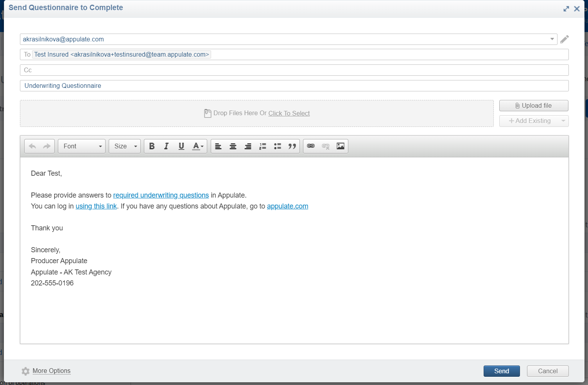Insert a hyperlink in the message
This screenshot has width=588, height=385.
coord(310,146)
